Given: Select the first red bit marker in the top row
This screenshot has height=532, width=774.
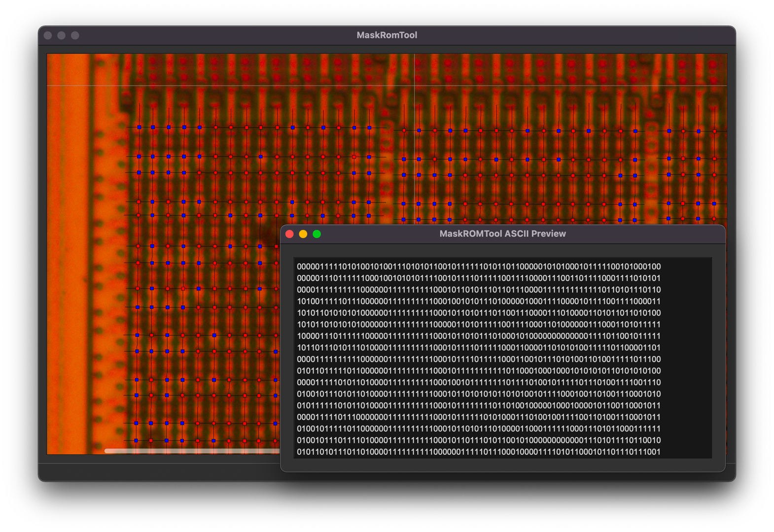Looking at the screenshot, I should pos(215,127).
